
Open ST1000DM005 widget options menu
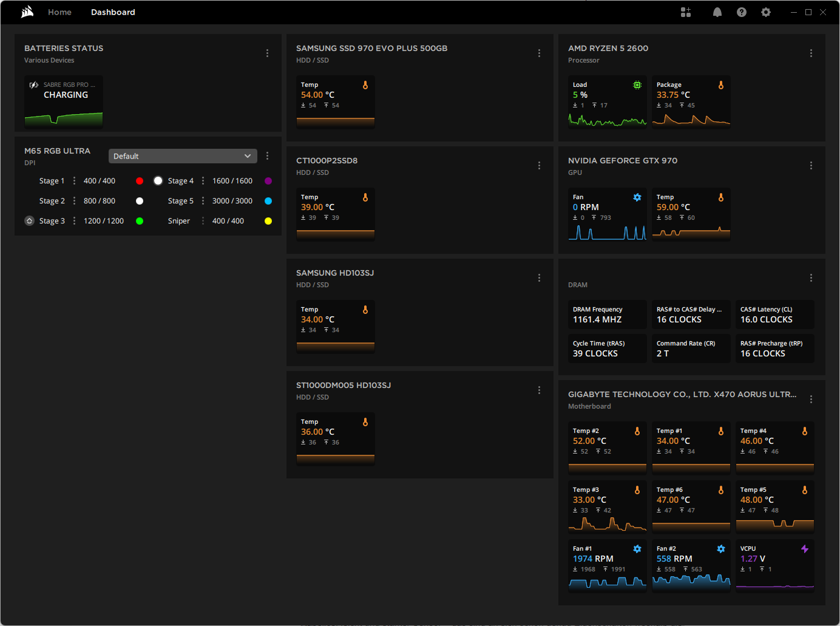click(x=539, y=390)
